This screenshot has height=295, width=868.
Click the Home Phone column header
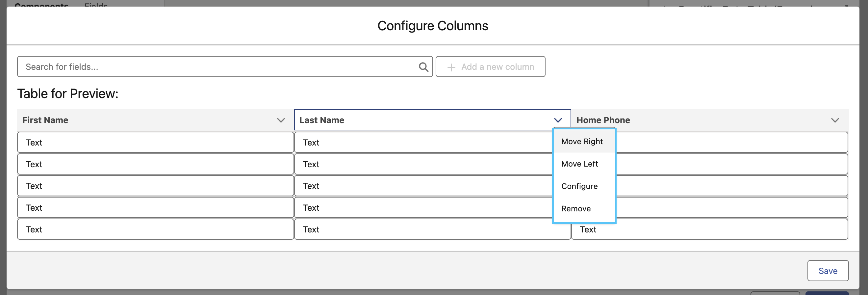click(x=710, y=121)
